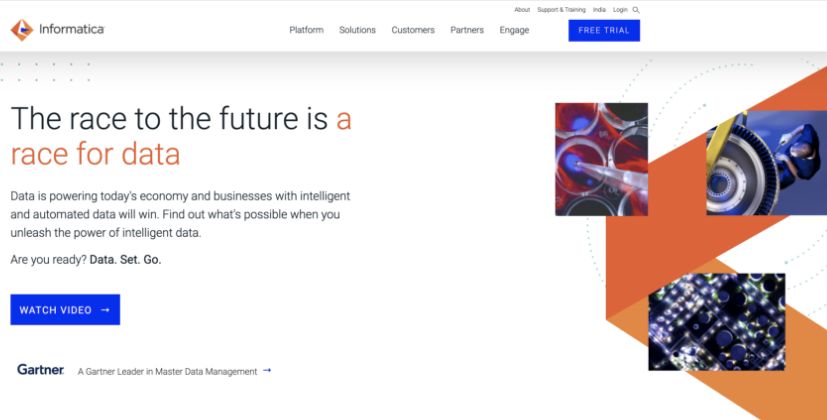Click the Login link

622,10
